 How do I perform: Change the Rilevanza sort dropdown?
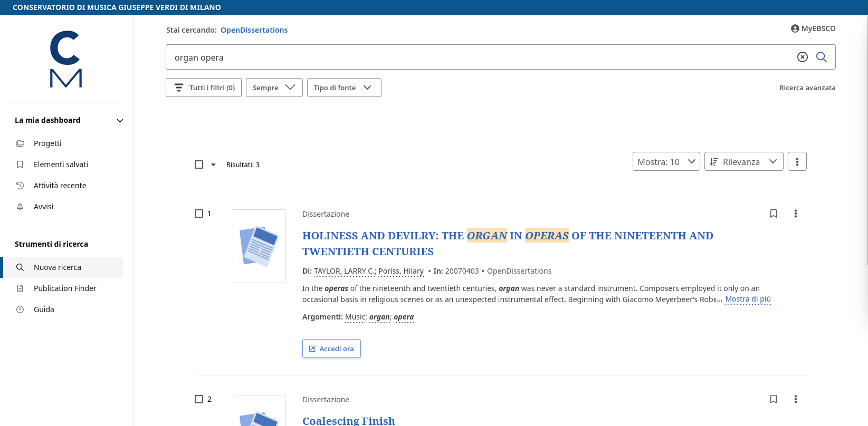coord(743,161)
